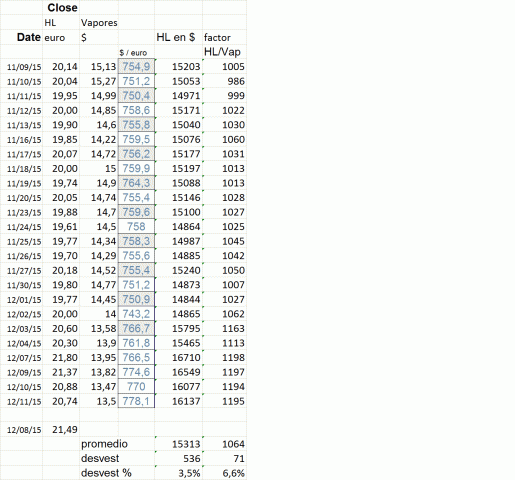515x480 pixels.
Task: Click the Vapores value 13,58
Action: 103,329
